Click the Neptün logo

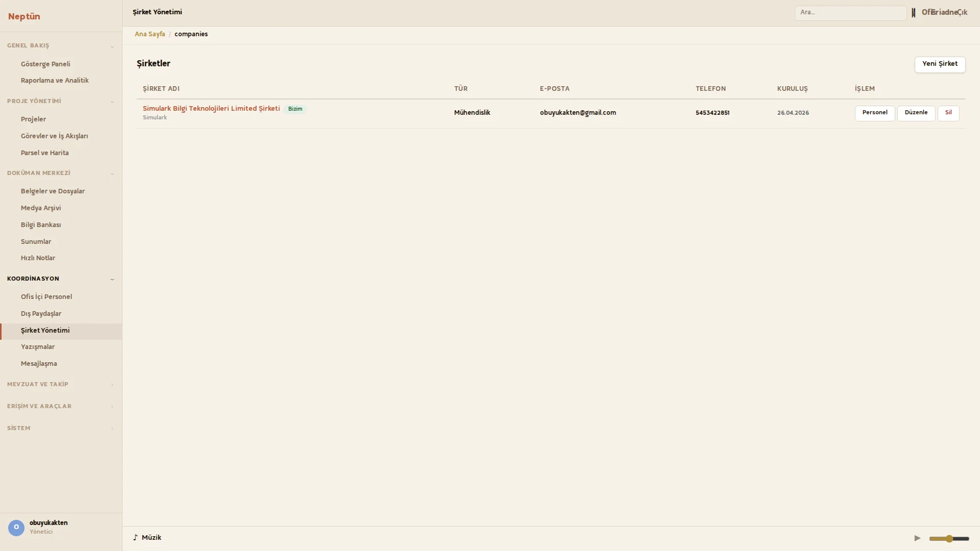pos(24,16)
